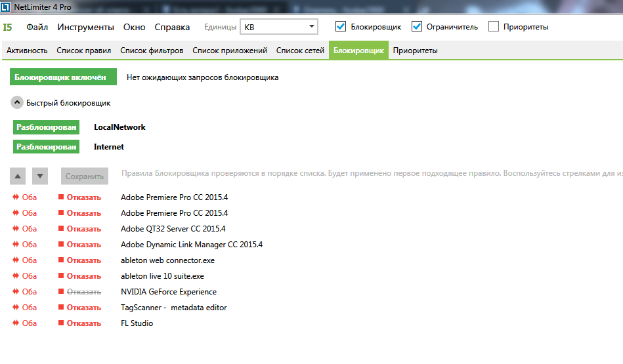The width and height of the screenshot is (623, 364).
Task: Switch to the Приоритеты tab
Action: pyautogui.click(x=415, y=51)
